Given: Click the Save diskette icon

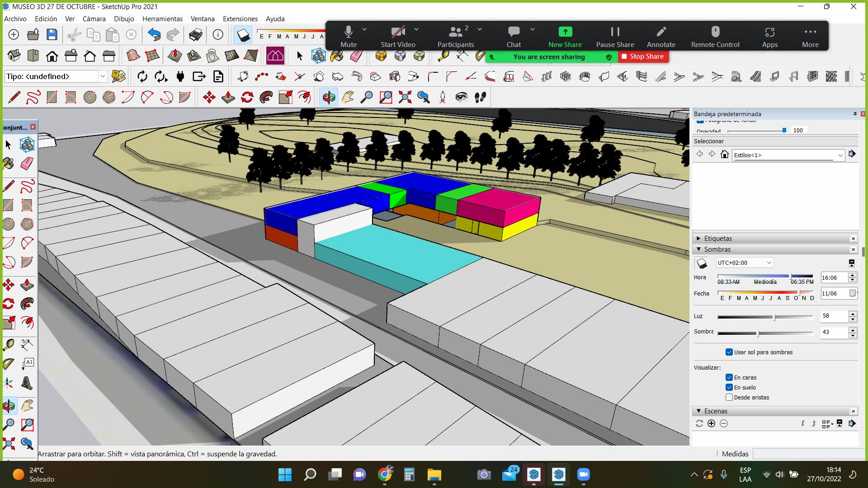Looking at the screenshot, I should pyautogui.click(x=52, y=35).
